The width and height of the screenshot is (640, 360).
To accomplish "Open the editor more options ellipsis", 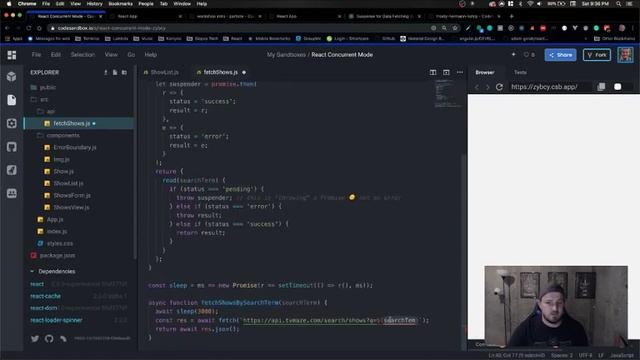I will (460, 72).
